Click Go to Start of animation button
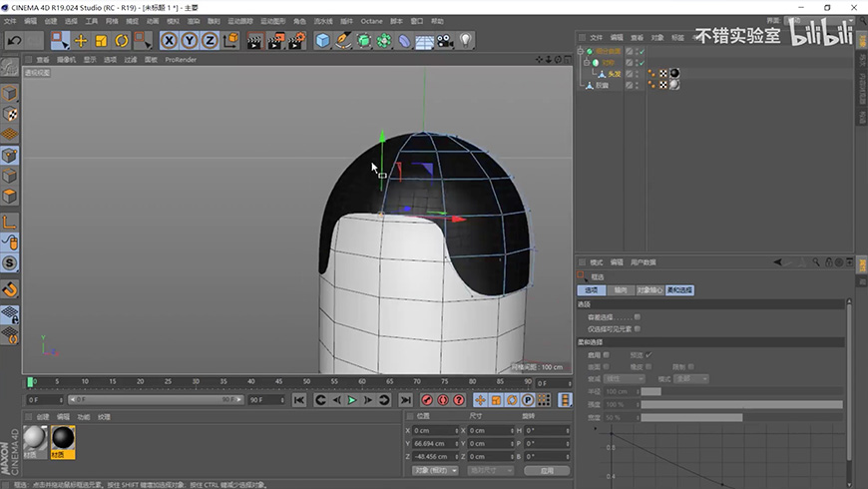This screenshot has width=868, height=489. [x=299, y=400]
